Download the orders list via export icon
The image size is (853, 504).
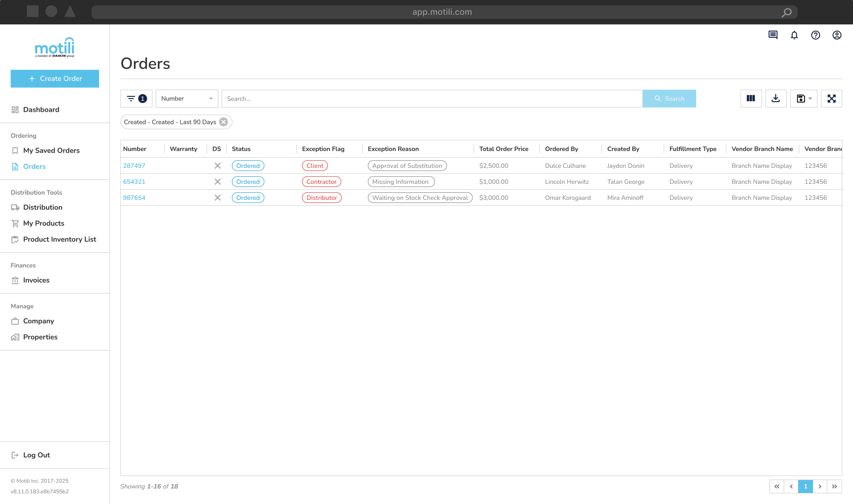776,98
